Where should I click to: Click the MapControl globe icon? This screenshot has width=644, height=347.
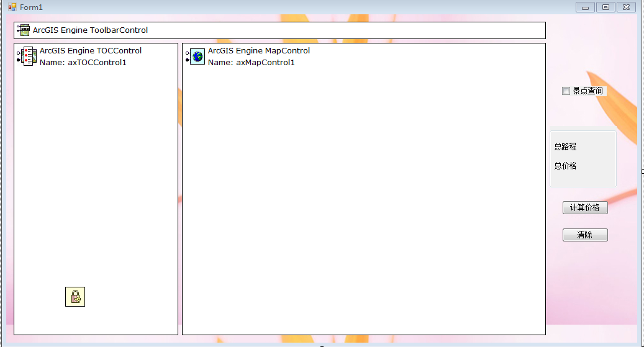click(196, 56)
